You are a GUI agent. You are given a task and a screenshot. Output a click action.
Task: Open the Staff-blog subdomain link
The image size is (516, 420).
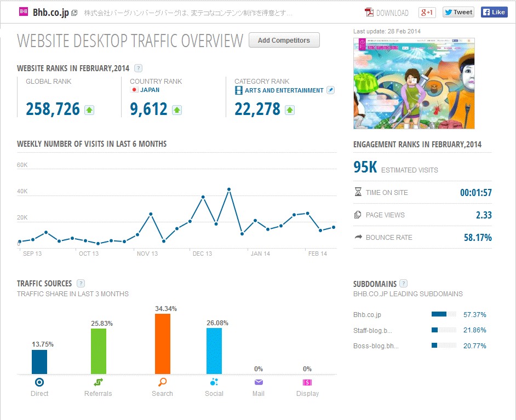pyautogui.click(x=373, y=330)
